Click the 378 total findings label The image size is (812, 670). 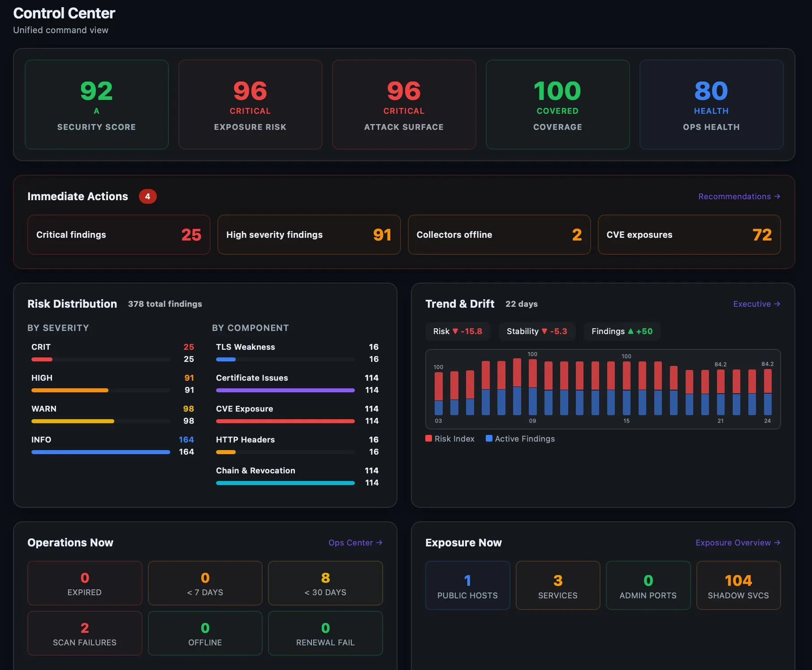click(x=165, y=304)
